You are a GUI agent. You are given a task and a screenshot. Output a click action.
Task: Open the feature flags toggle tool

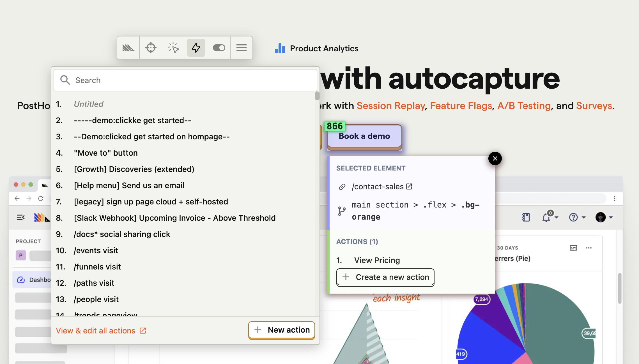219,48
